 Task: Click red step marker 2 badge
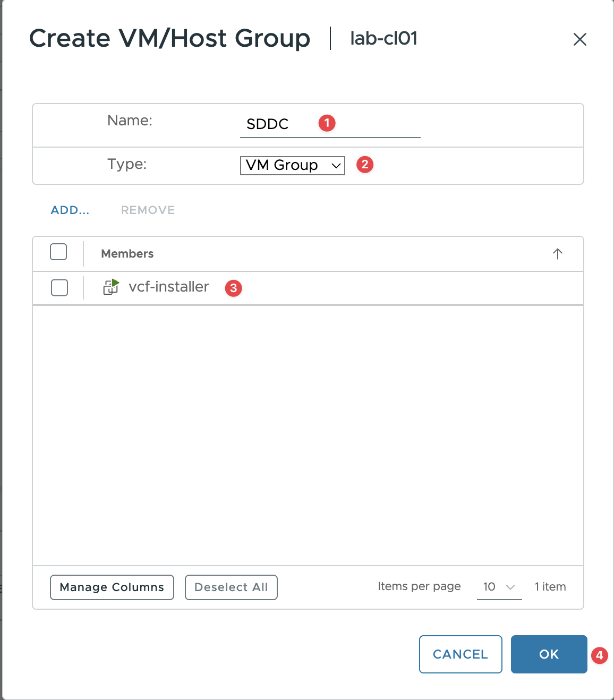click(x=365, y=165)
